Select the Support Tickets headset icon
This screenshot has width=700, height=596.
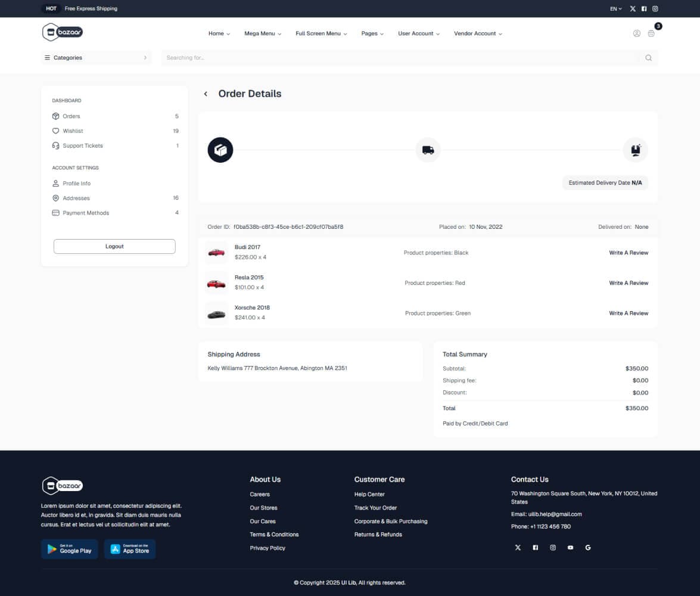coord(56,145)
